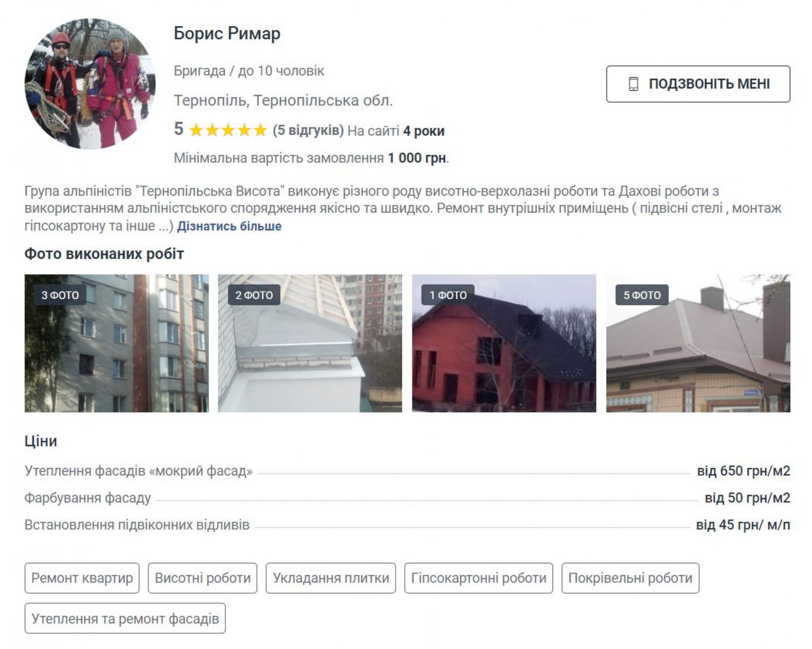Open the 2 ФОТО metal flashing album

(310, 343)
